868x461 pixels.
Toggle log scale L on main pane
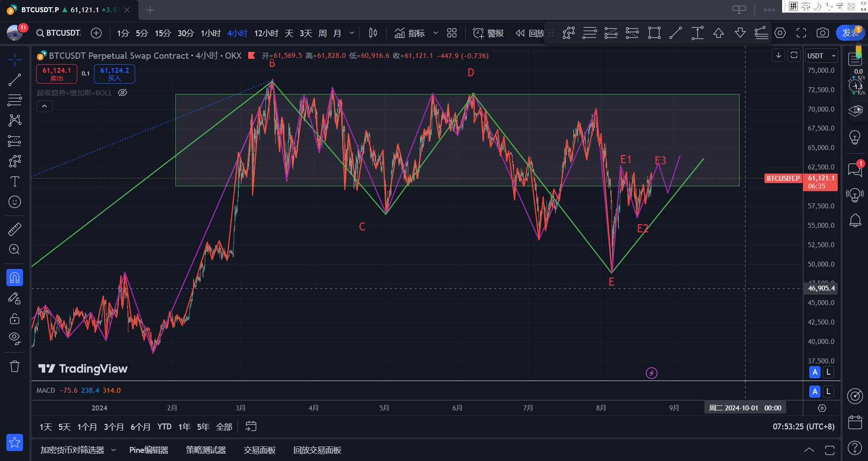[828, 372]
